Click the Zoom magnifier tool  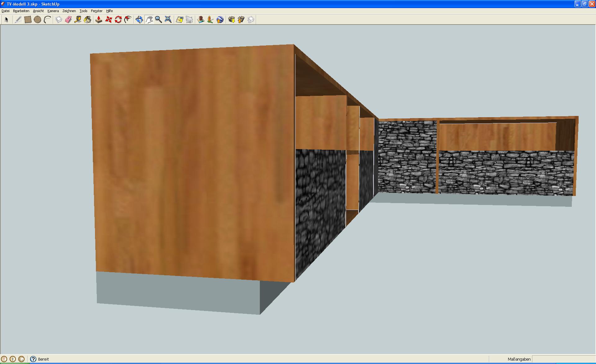(x=158, y=20)
